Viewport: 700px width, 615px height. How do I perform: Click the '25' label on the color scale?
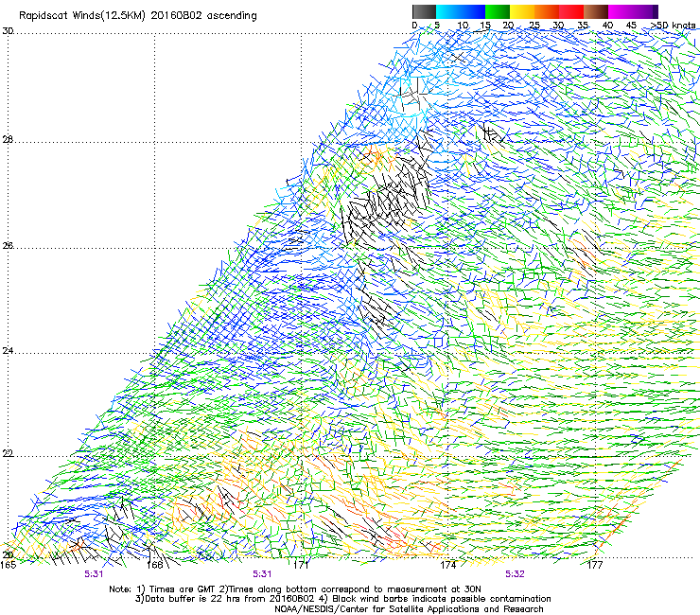[x=534, y=26]
